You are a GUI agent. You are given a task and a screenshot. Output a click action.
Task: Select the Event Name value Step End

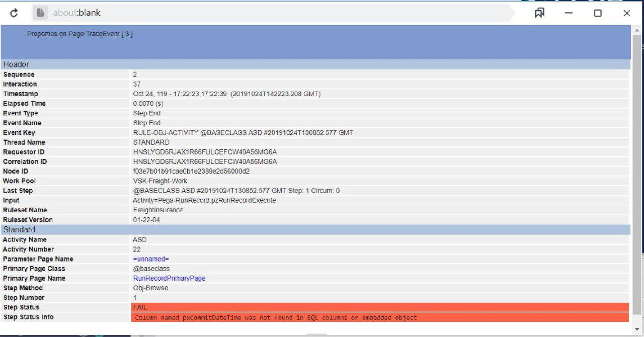coord(147,123)
